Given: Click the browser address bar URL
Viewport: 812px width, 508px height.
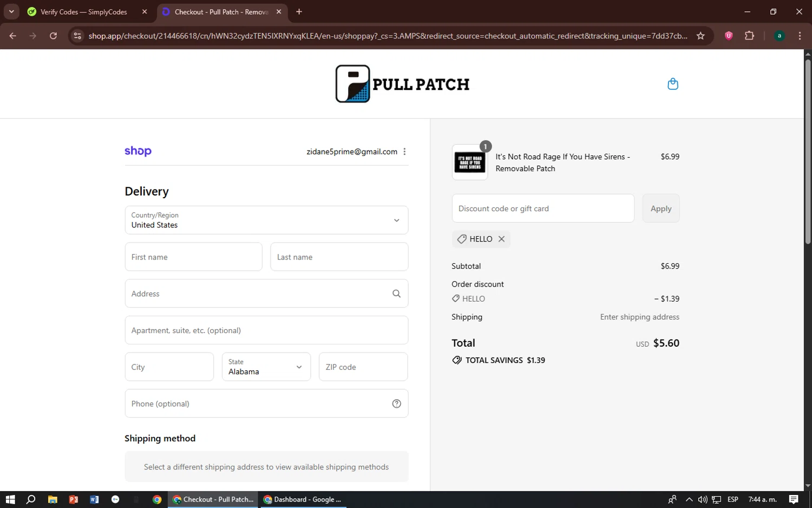Looking at the screenshot, I should (x=388, y=36).
